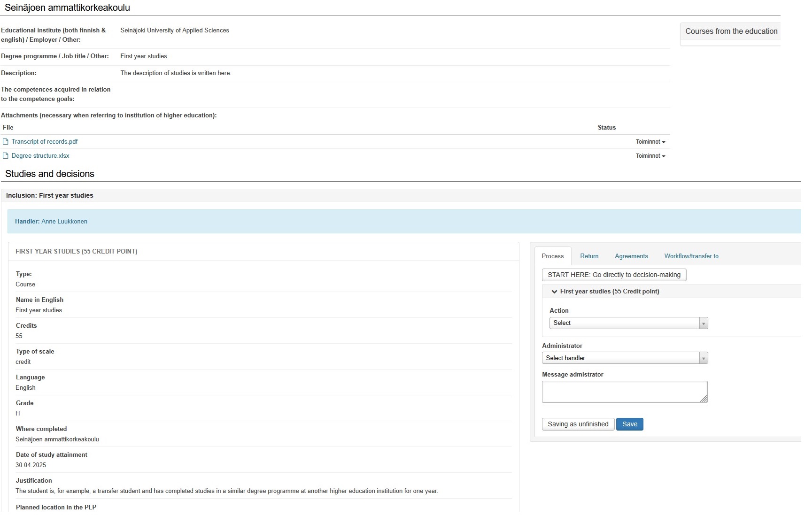Open the Action select dropdown
The image size is (812, 516).
tap(628, 323)
